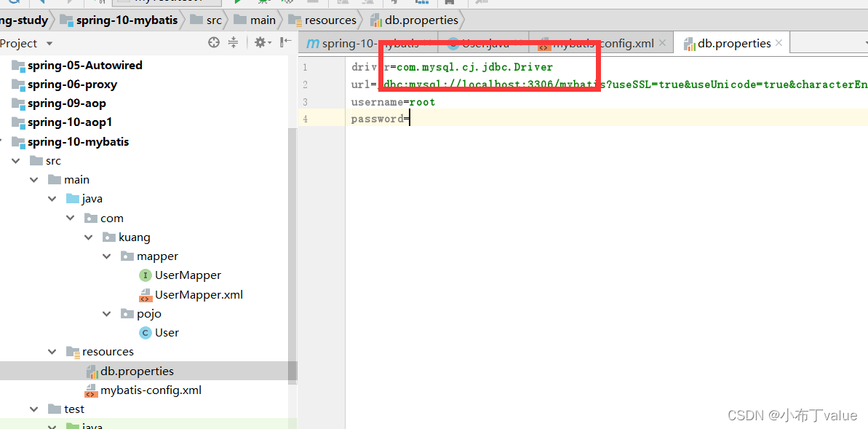
Task: Close the db.properties tab
Action: coord(779,43)
